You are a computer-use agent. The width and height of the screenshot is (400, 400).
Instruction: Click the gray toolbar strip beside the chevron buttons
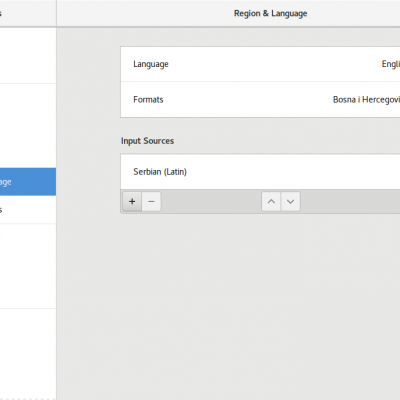click(x=211, y=201)
